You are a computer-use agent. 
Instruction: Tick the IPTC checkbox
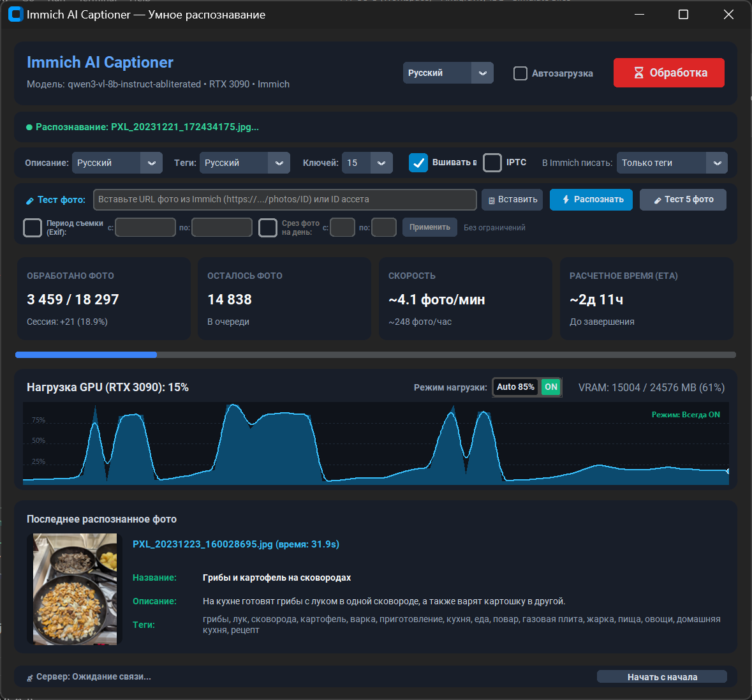tap(492, 163)
